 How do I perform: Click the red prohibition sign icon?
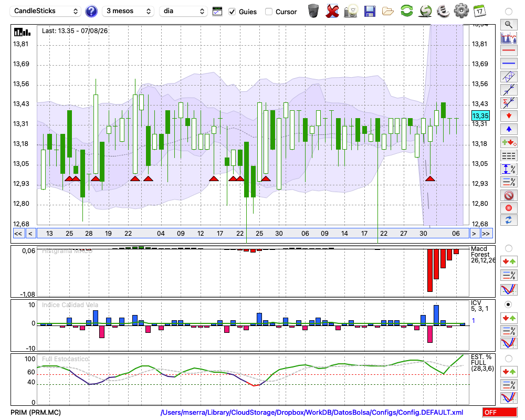[509, 195]
